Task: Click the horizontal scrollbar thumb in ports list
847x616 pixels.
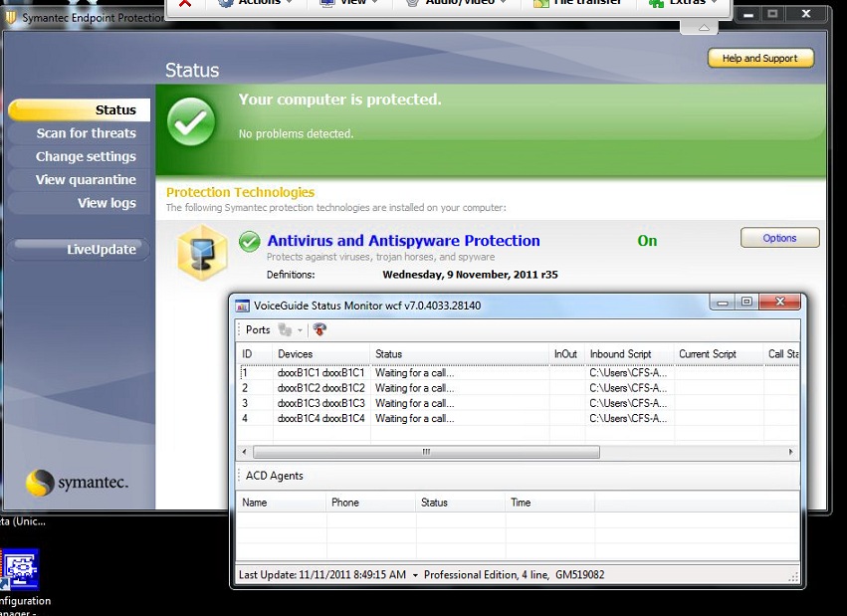Action: [426, 452]
